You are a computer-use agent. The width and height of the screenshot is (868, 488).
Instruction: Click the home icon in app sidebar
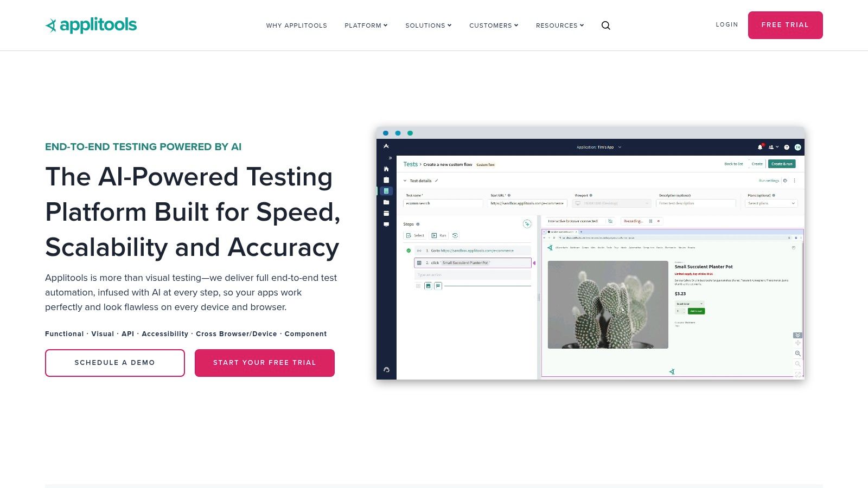tap(386, 169)
